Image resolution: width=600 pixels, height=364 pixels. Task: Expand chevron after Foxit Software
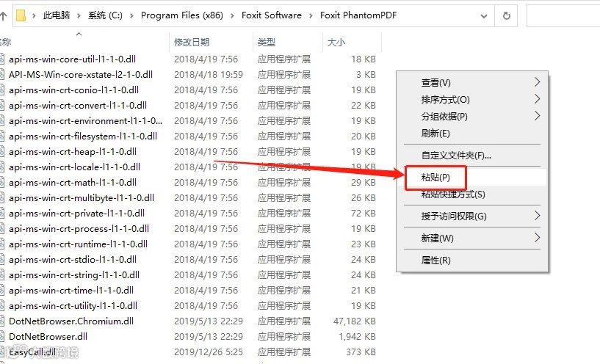311,15
